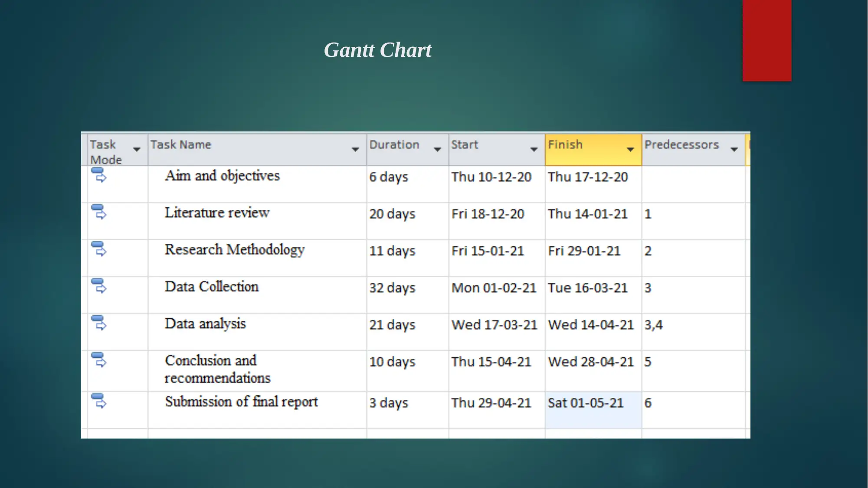868x488 pixels.
Task: Open the Finish column dropdown arrow
Action: 631,150
